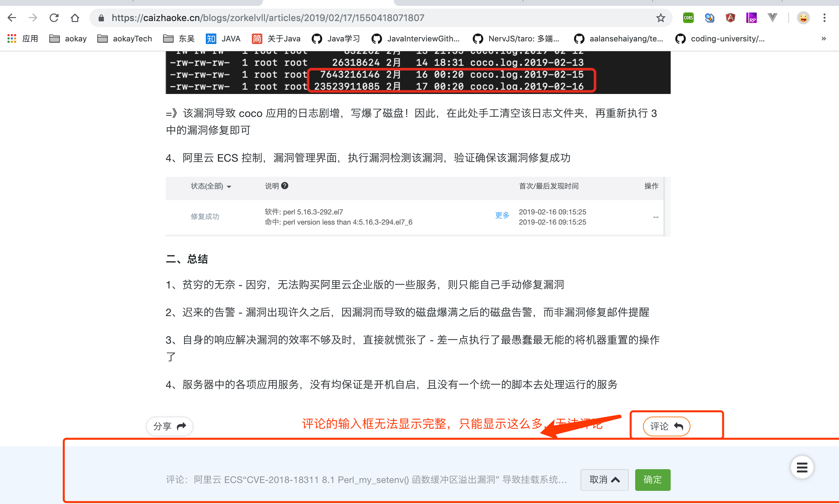Focus the comment input field
This screenshot has width=839, height=504.
(367, 480)
